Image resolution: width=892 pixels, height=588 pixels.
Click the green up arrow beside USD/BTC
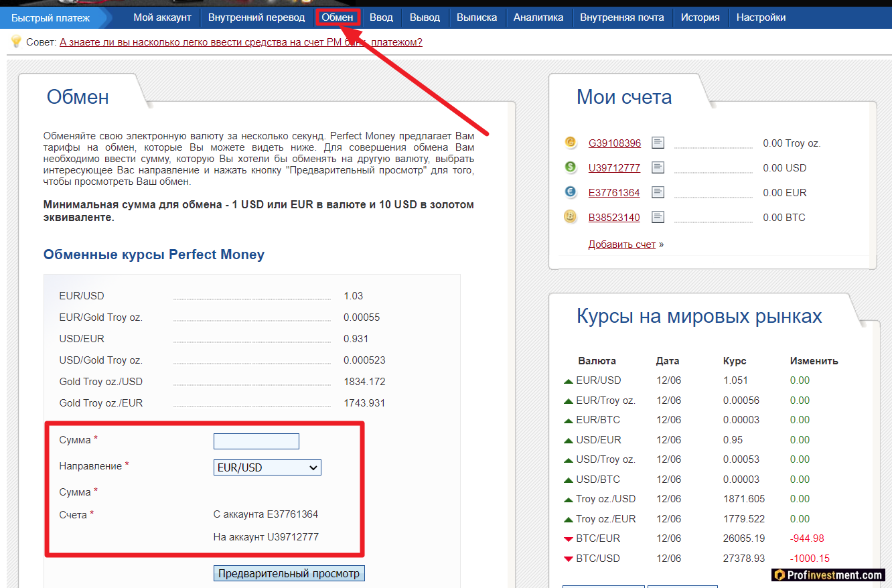[569, 480]
